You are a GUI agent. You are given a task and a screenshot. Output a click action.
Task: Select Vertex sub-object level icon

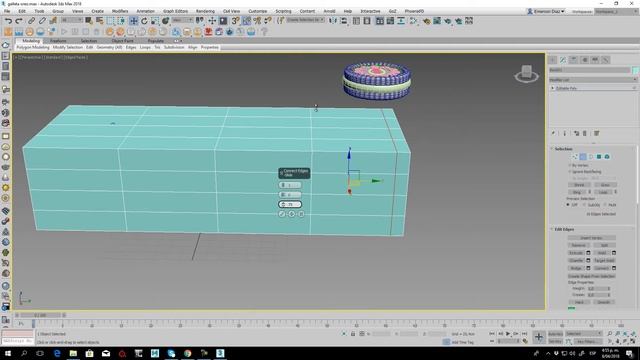coord(575,157)
